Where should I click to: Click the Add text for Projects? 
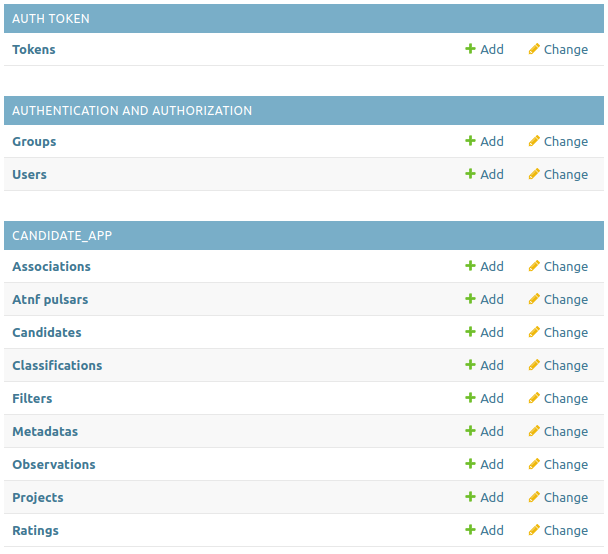click(492, 497)
